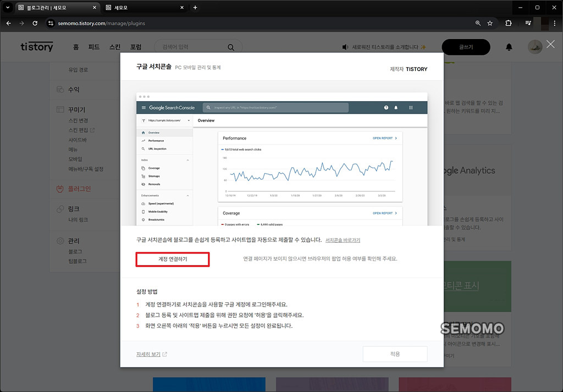Click the megaphone announcement icon
The width and height of the screenshot is (563, 392).
pos(345,47)
